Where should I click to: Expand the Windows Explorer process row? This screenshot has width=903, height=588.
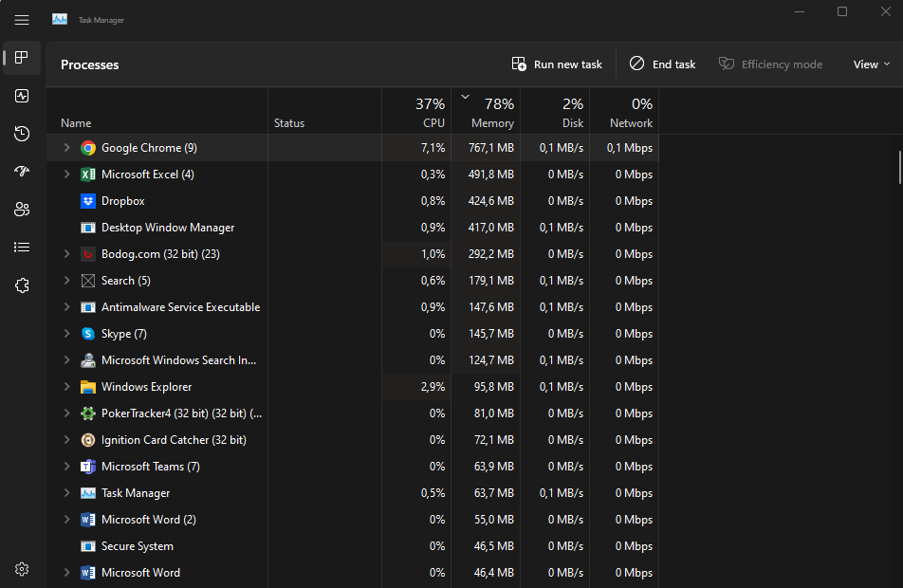[66, 387]
